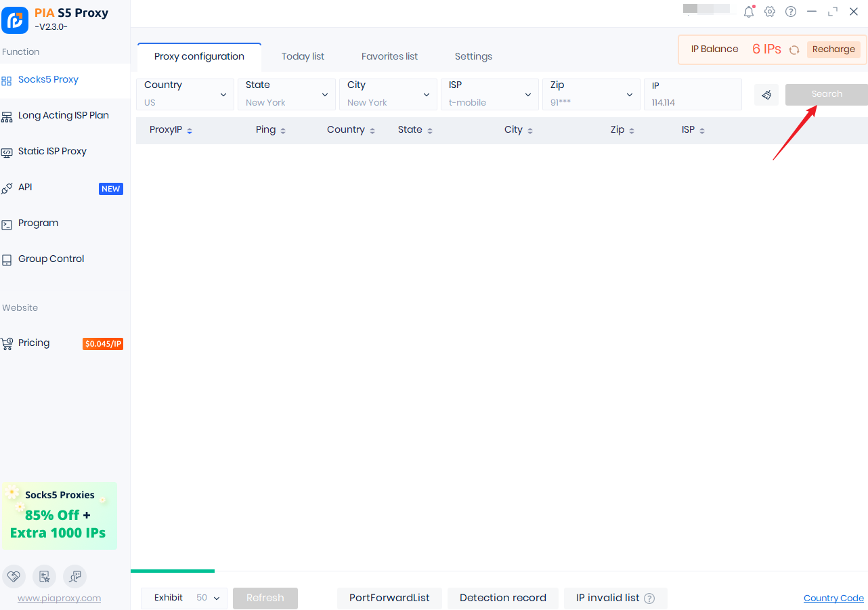
Task: Open the Favorites list tab
Action: pyautogui.click(x=389, y=56)
